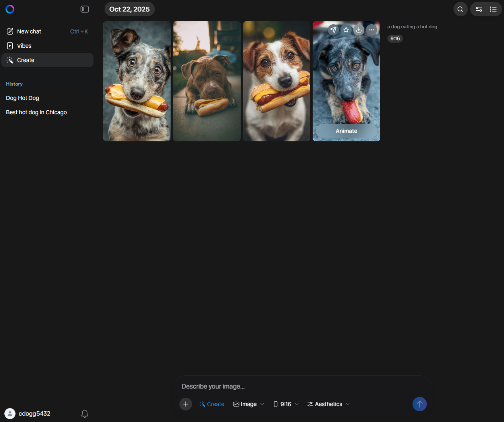Open the filter settings sliders icon
The height and width of the screenshot is (422, 504).
479,9
